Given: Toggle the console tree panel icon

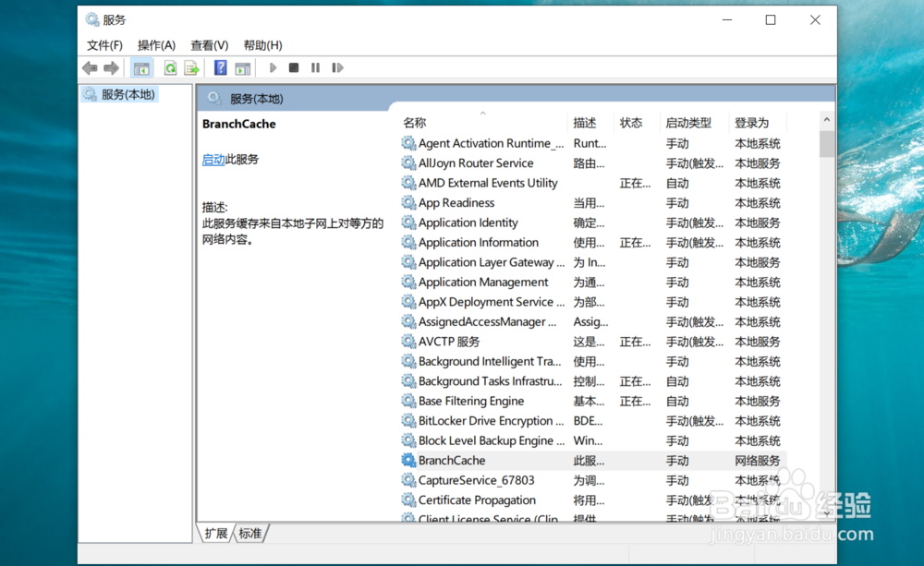Looking at the screenshot, I should pyautogui.click(x=140, y=66).
